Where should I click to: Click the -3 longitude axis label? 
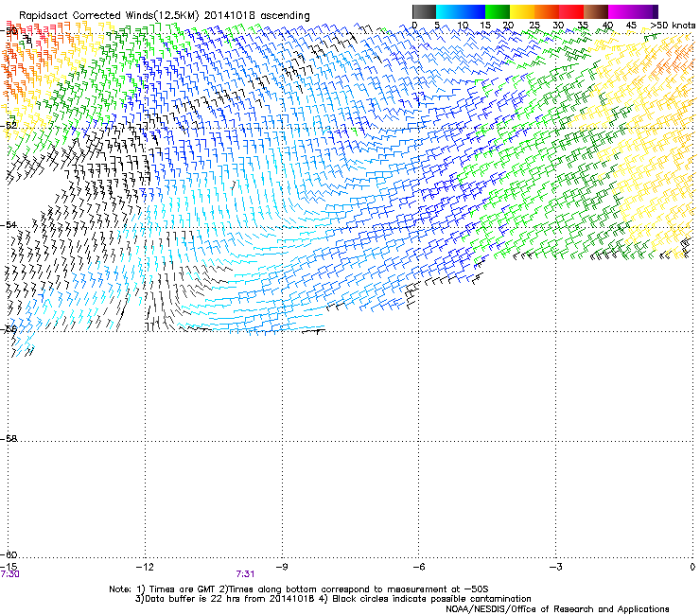click(x=555, y=567)
